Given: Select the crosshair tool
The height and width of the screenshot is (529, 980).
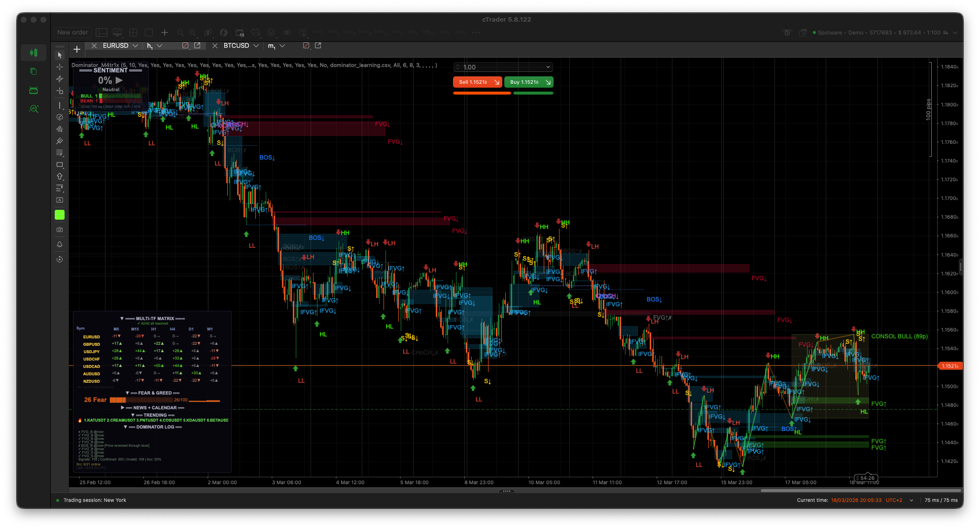Looking at the screenshot, I should coord(60,67).
